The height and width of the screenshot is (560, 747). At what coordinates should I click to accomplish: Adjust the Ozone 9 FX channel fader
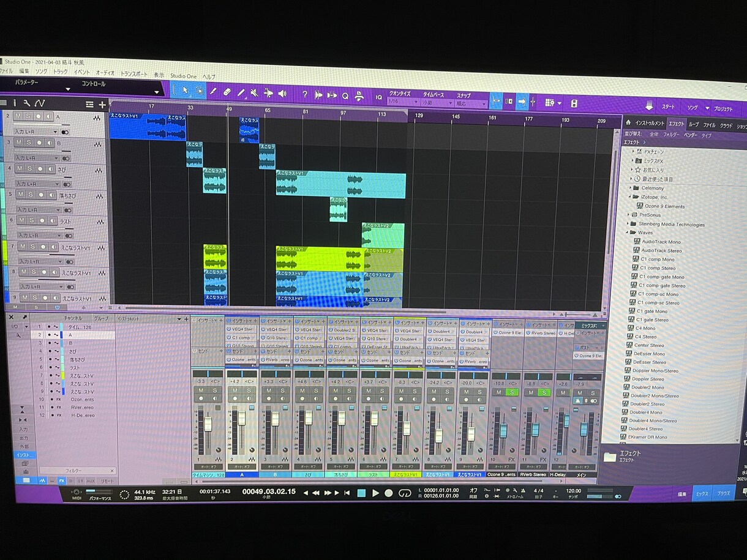503,430
